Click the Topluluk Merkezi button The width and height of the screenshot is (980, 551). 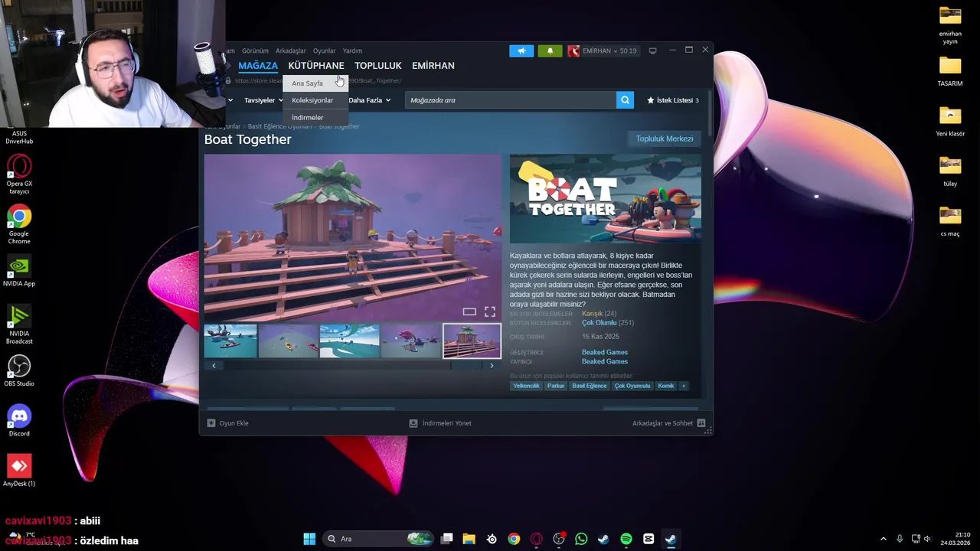pos(665,139)
